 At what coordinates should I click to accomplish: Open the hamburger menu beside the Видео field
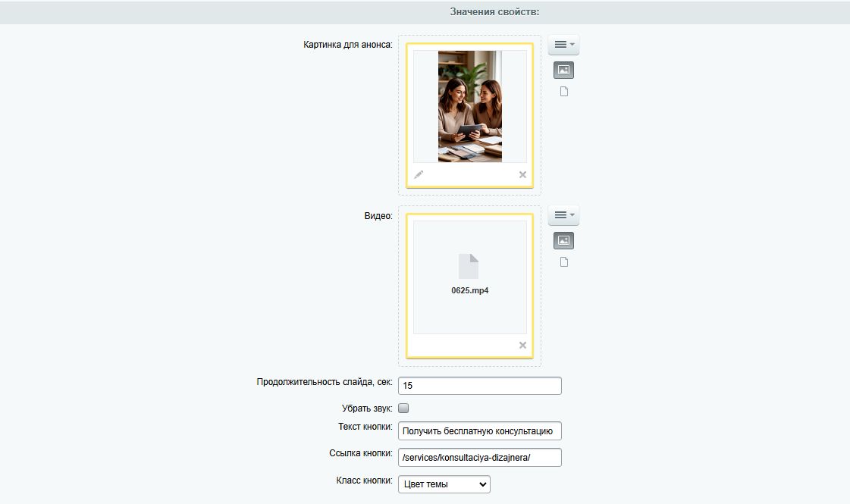(x=563, y=216)
